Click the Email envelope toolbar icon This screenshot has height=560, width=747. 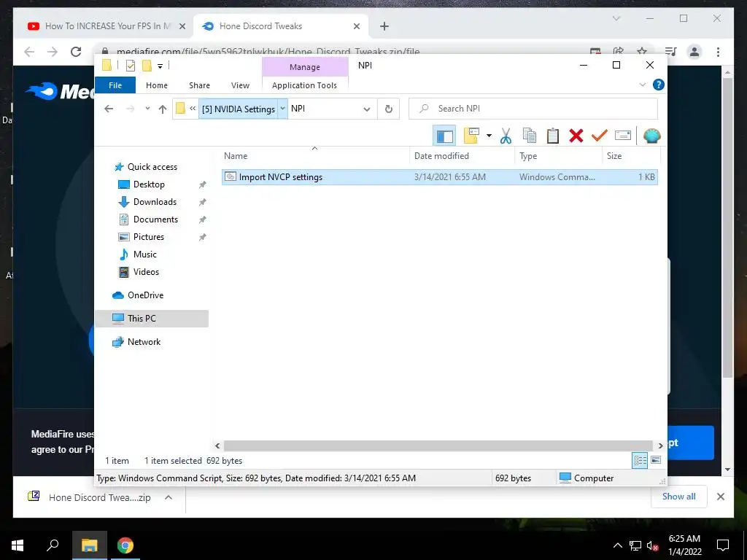623,136
